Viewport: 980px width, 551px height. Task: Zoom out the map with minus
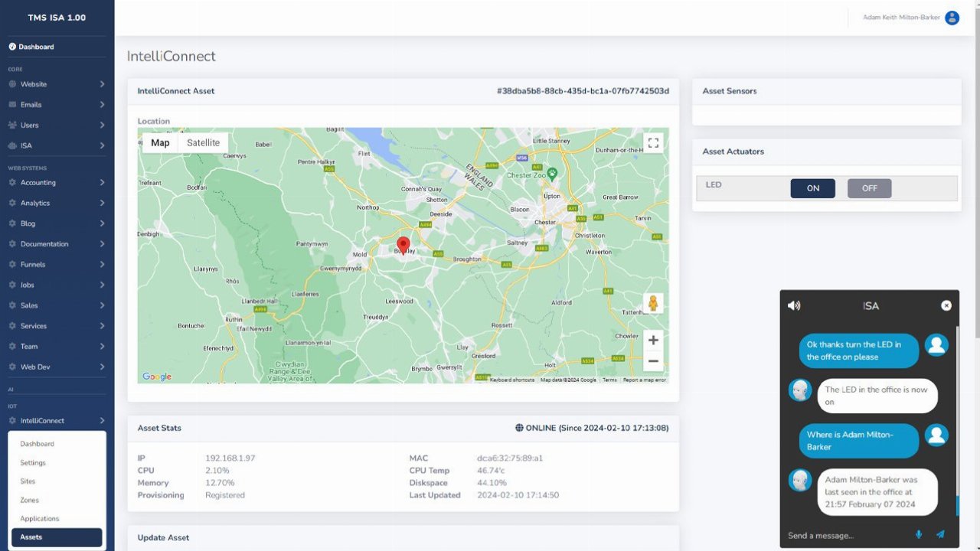click(x=653, y=361)
